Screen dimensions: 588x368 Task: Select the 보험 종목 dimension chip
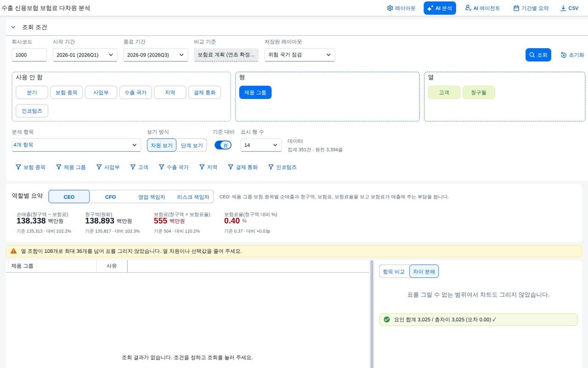(x=66, y=92)
